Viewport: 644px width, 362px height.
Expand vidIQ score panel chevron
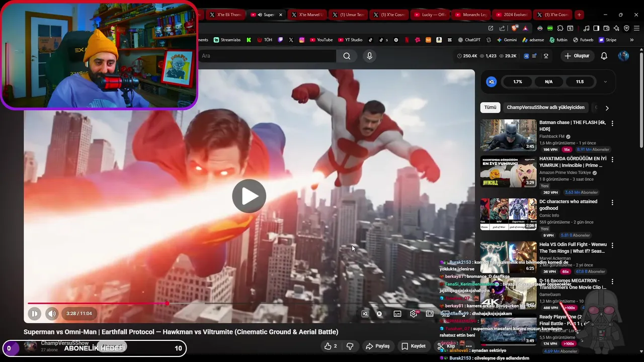605,82
